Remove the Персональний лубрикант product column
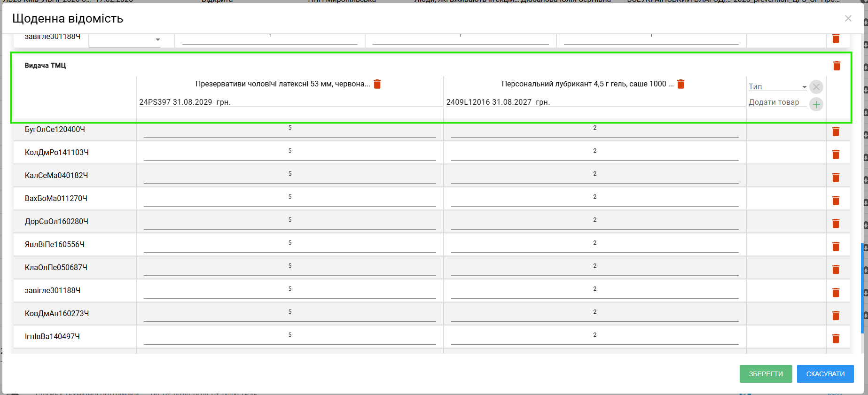 coord(680,84)
